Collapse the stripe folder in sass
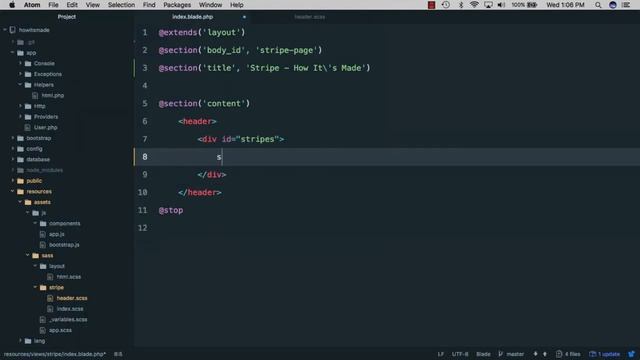640x360 pixels. pos(36,287)
